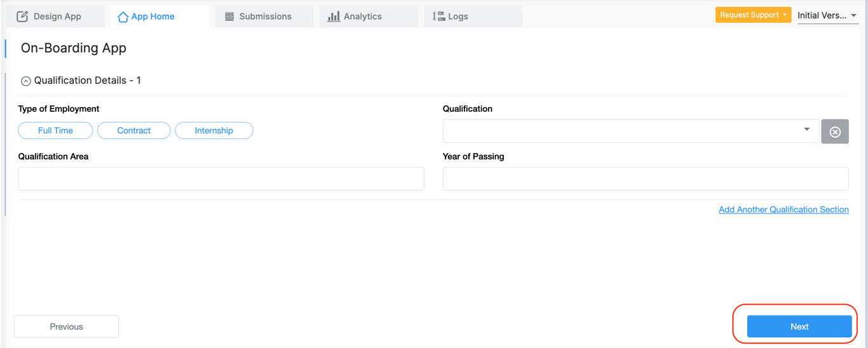Choose the Contract employment option

pos(133,130)
